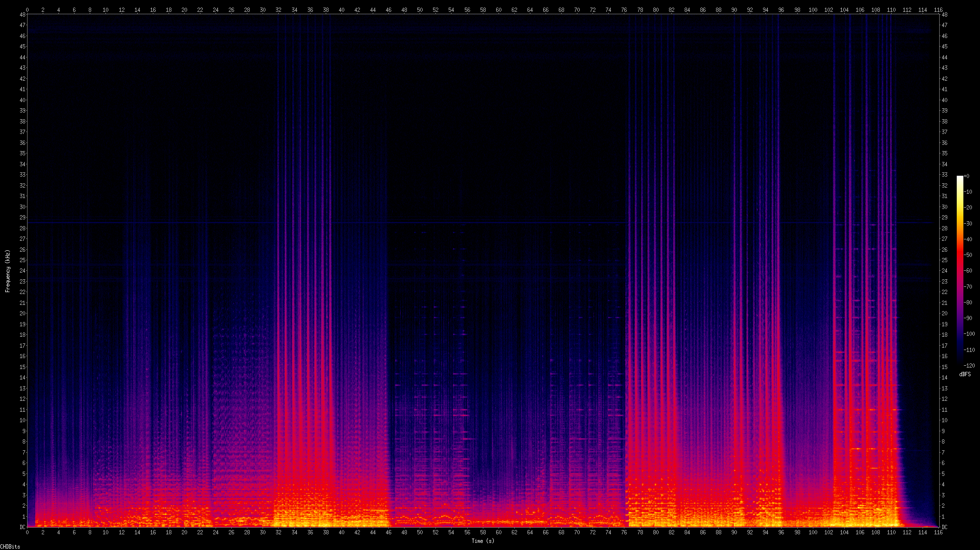Viewport: 980px width, 550px height.
Task: Click the dBFS label under color scale
Action: (964, 374)
